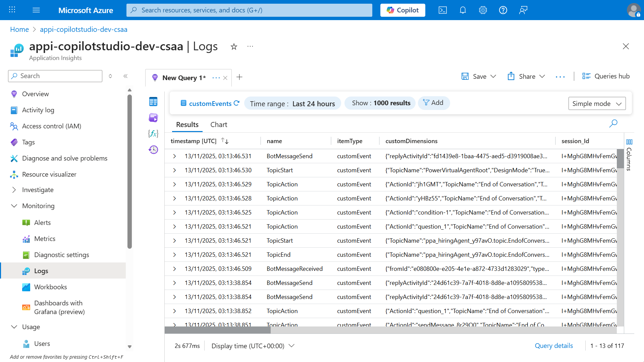Open the Query history clock icon
644x362 pixels.
(x=153, y=149)
